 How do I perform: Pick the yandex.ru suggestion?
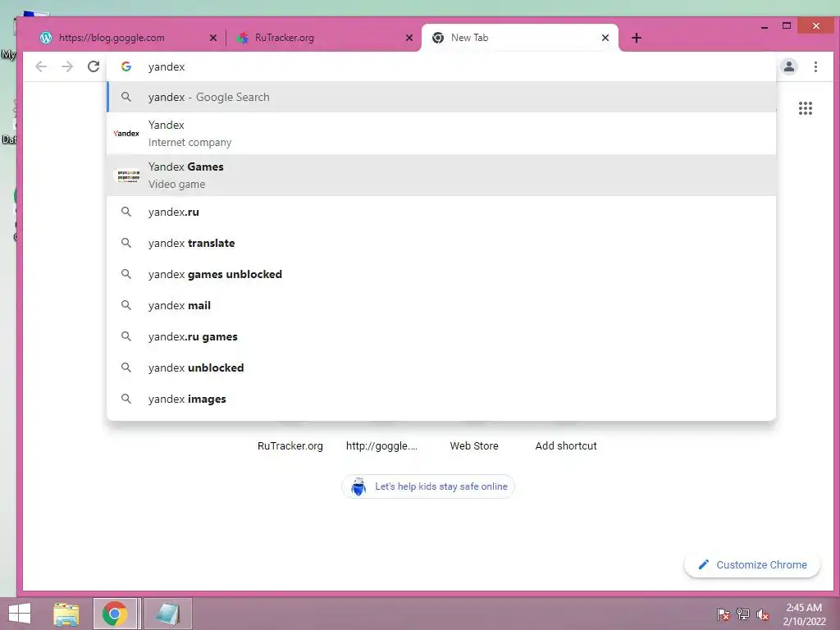(441, 212)
